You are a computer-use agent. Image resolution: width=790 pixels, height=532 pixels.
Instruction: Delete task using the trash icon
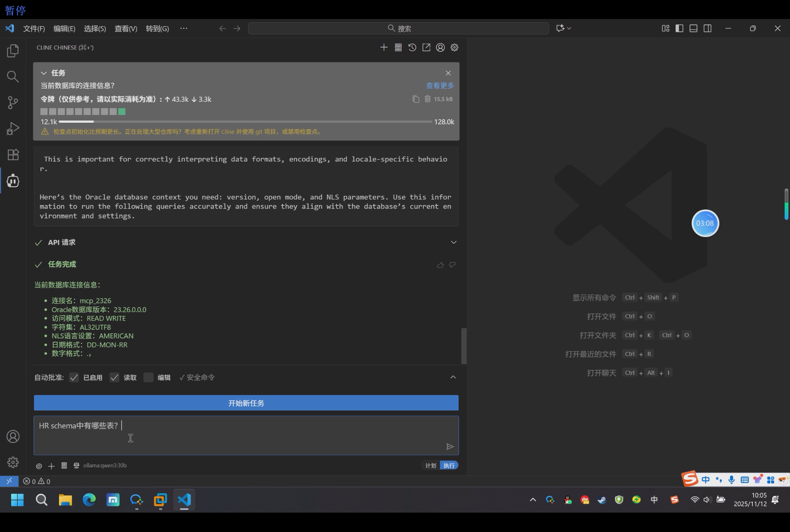pyautogui.click(x=428, y=99)
